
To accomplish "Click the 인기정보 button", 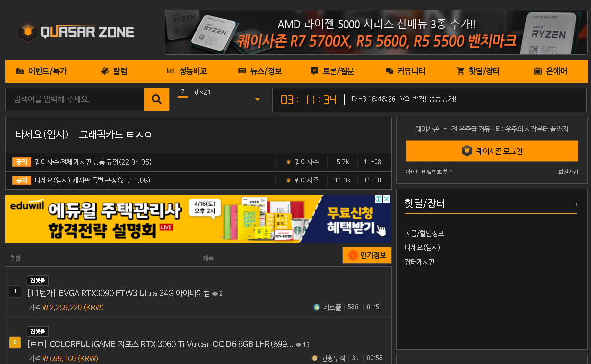I will [x=367, y=255].
